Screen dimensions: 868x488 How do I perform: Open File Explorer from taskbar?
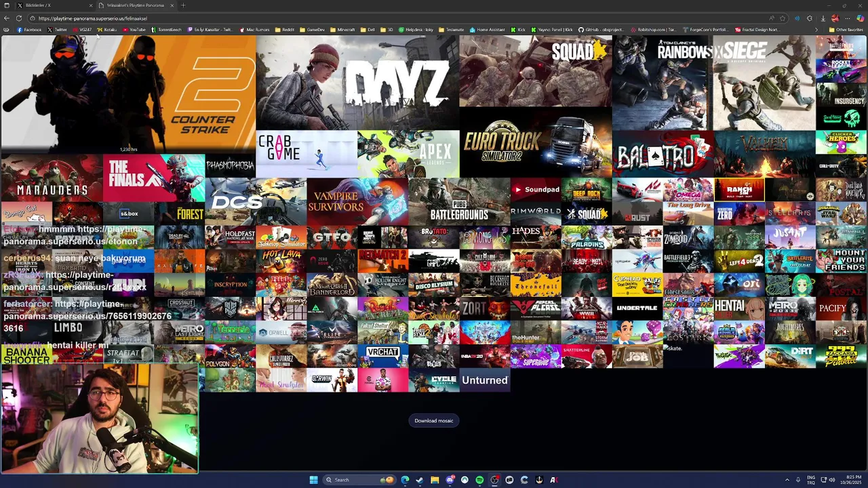(435, 480)
